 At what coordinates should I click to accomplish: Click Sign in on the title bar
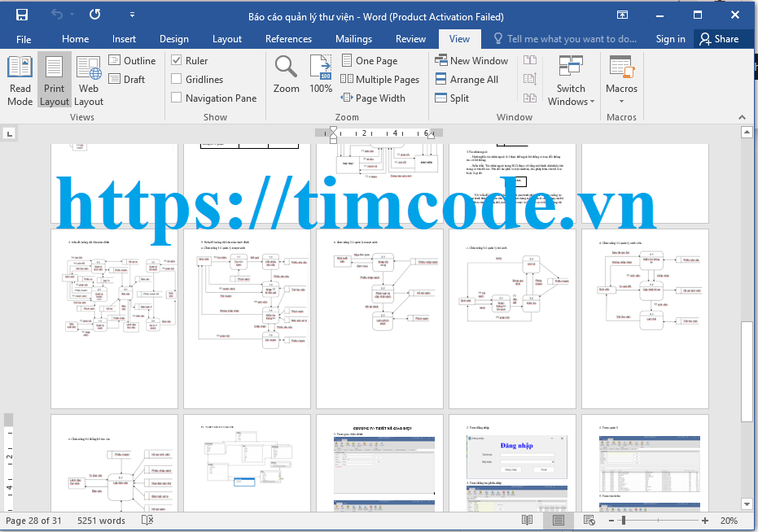(670, 38)
